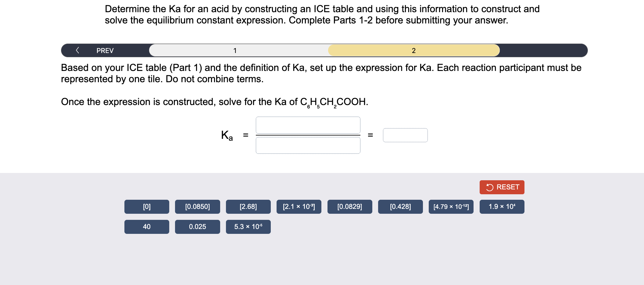Select the 40 answer tile
The width and height of the screenshot is (644, 285).
pyautogui.click(x=147, y=227)
